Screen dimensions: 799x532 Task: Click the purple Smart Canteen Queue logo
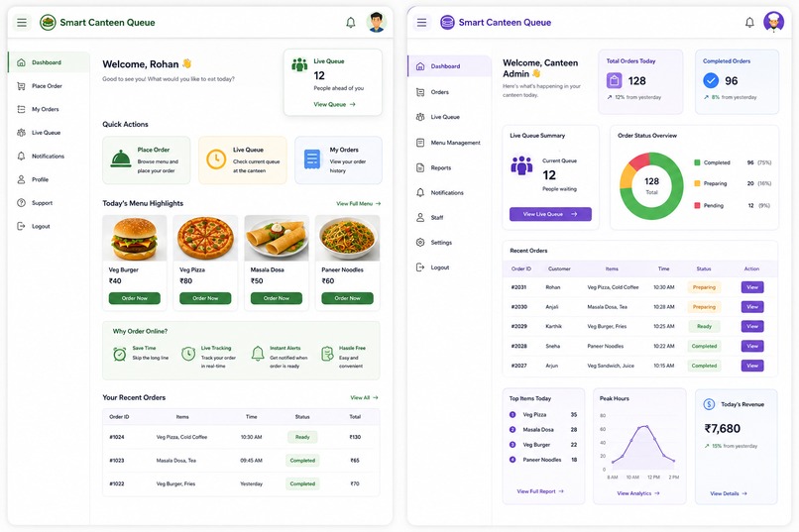447,23
